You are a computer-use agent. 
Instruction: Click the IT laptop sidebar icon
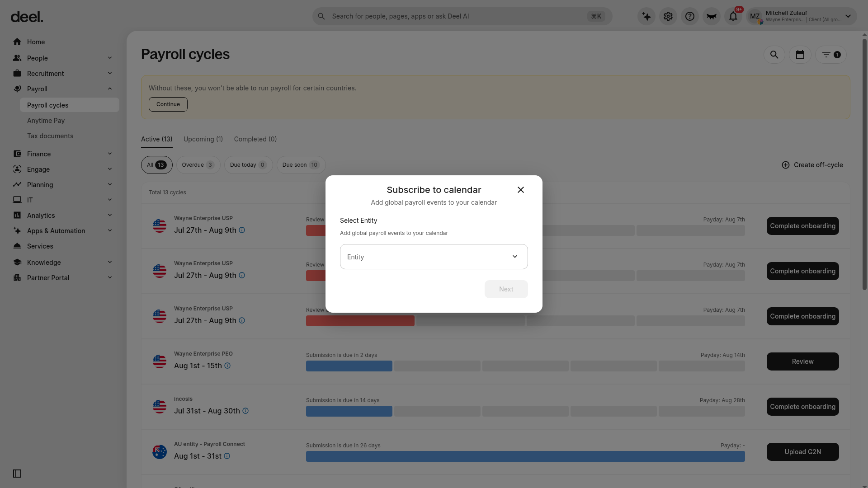pos(17,200)
